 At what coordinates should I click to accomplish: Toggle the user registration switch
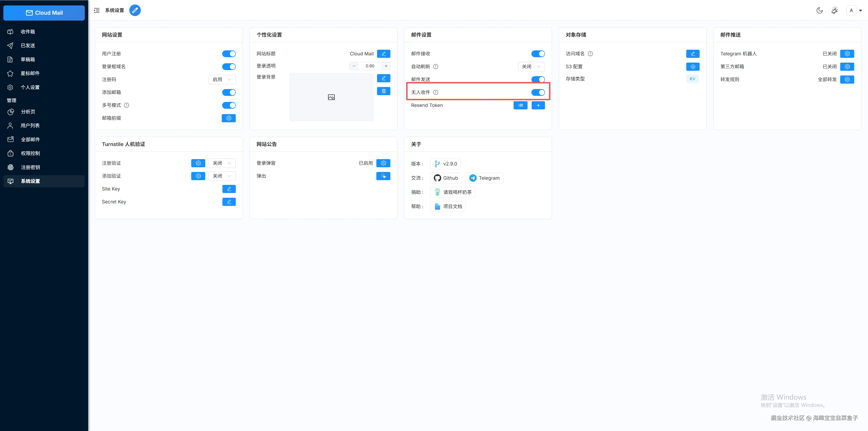click(229, 54)
